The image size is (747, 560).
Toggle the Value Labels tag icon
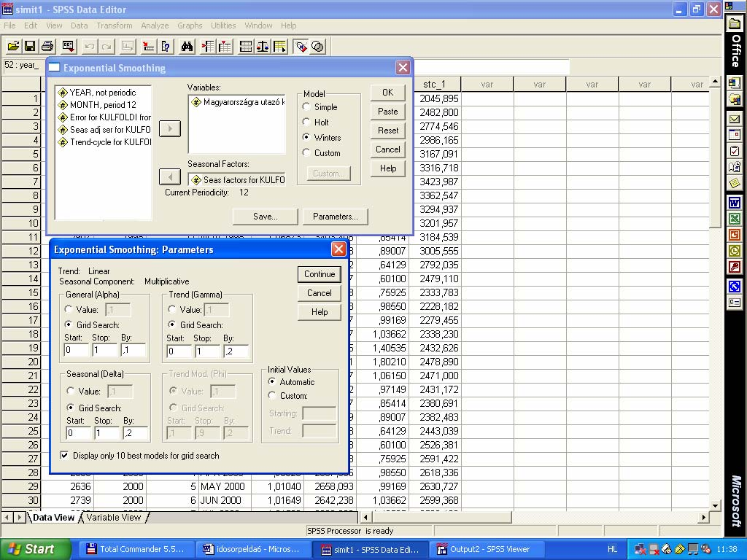pos(301,46)
